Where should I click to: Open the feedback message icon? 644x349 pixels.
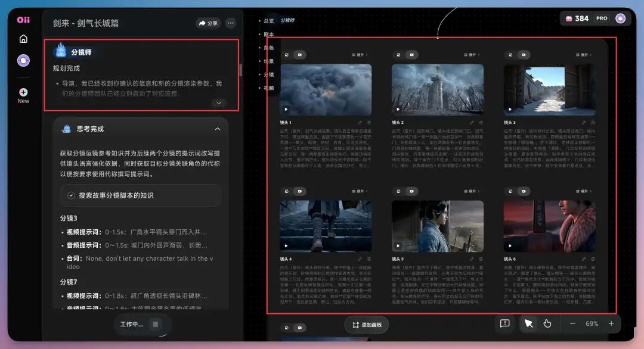tap(505, 323)
